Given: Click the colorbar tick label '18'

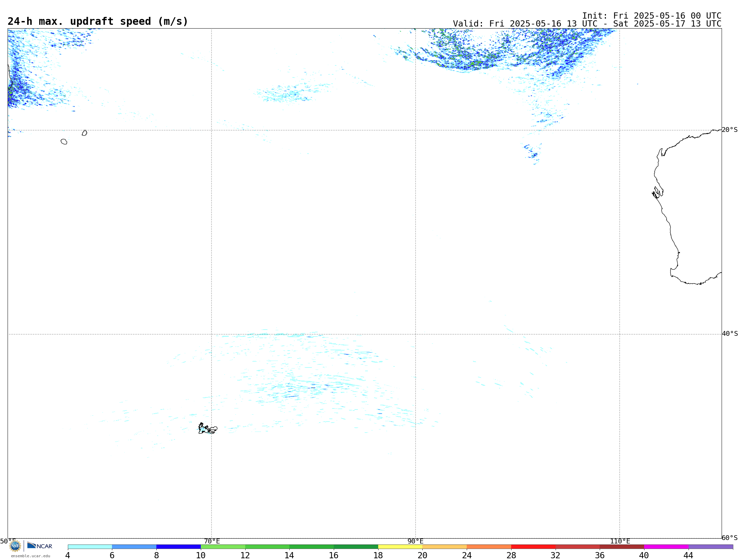Looking at the screenshot, I should pyautogui.click(x=378, y=556).
